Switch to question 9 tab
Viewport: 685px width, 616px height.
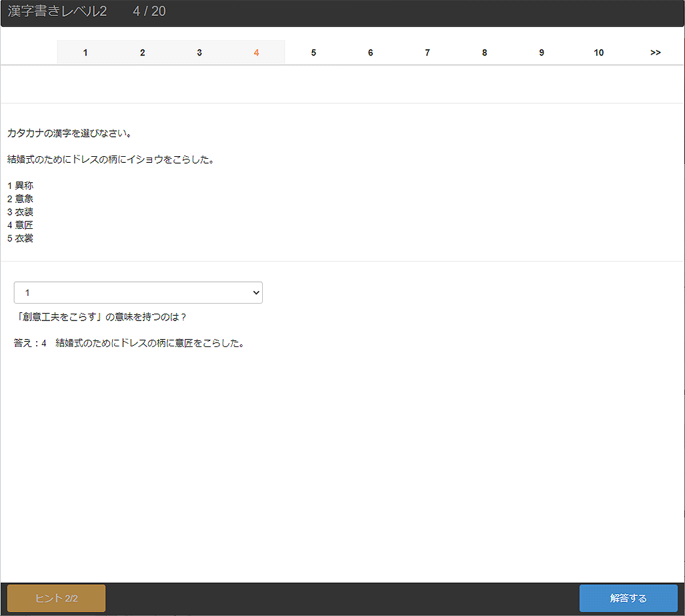tap(542, 53)
